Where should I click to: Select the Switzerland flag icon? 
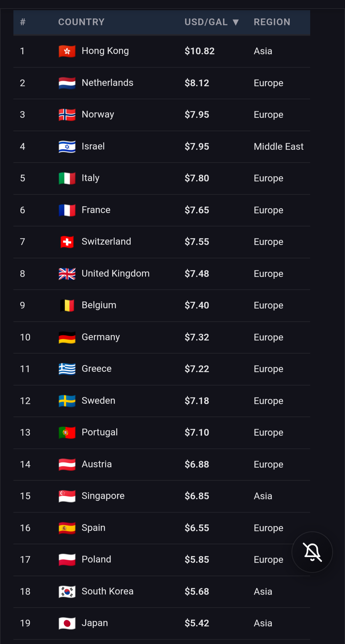pyautogui.click(x=67, y=242)
